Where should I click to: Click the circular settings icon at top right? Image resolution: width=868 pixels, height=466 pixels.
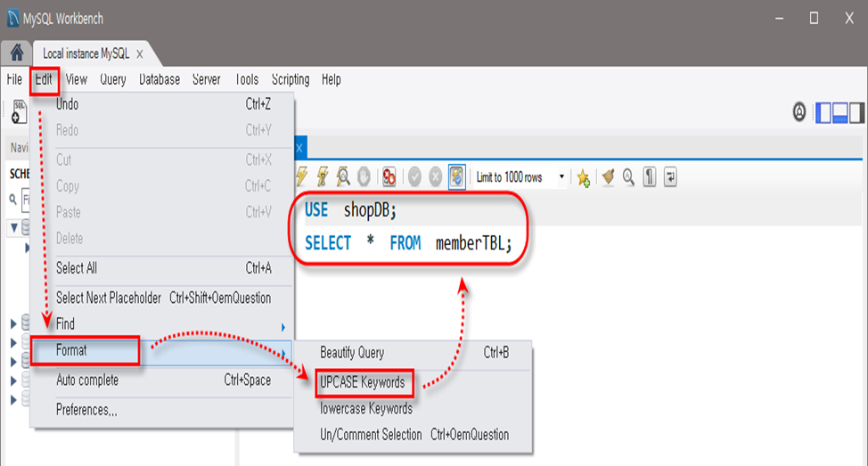click(799, 112)
